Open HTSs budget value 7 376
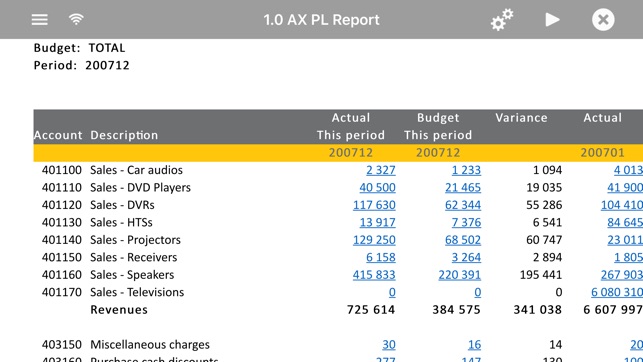 [466, 222]
